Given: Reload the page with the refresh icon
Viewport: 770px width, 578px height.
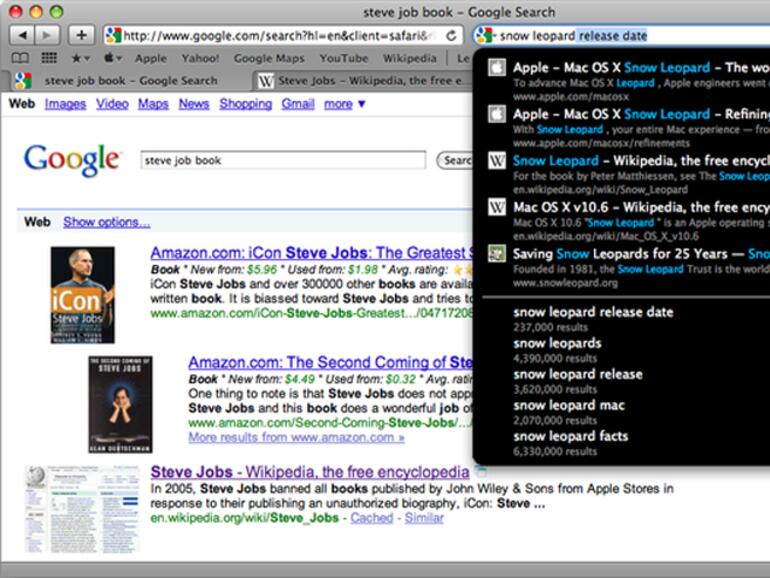Looking at the screenshot, I should coord(451,36).
